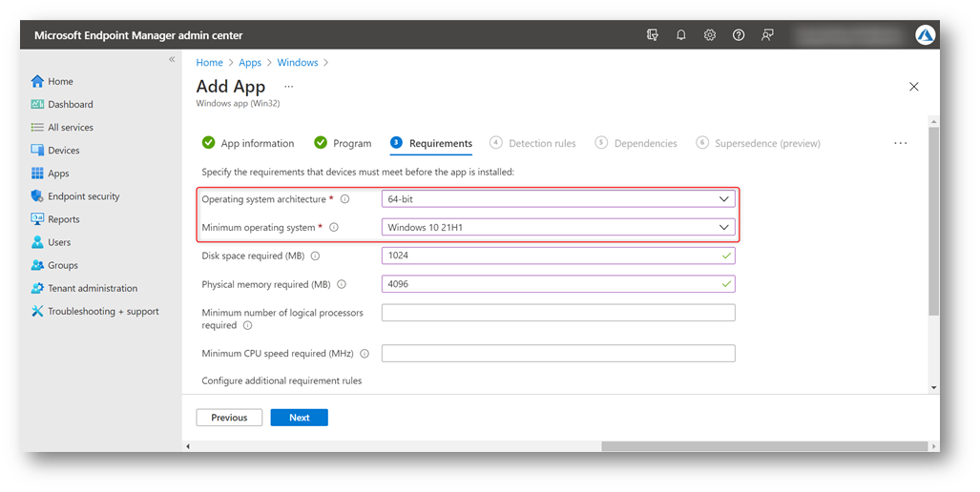This screenshot has width=980, height=492.
Task: Open the Home sidebar icon
Action: click(x=37, y=81)
